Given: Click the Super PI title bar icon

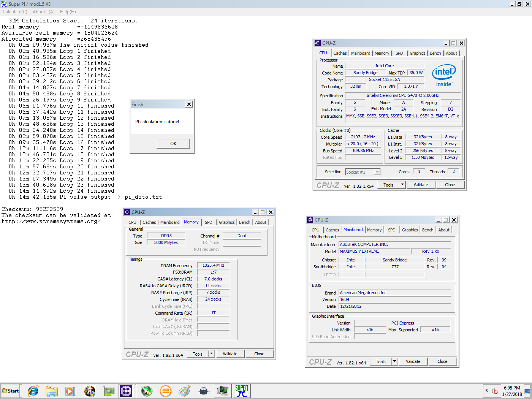Looking at the screenshot, I should click(4, 4).
